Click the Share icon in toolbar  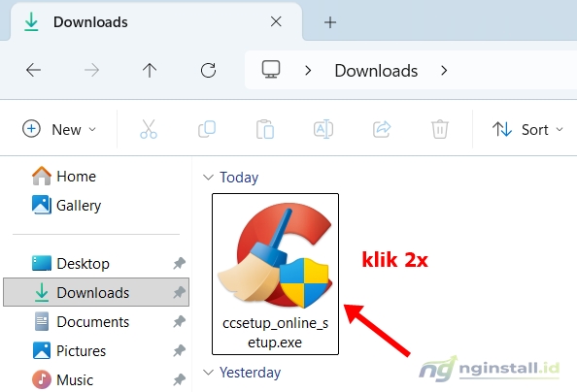click(x=382, y=129)
